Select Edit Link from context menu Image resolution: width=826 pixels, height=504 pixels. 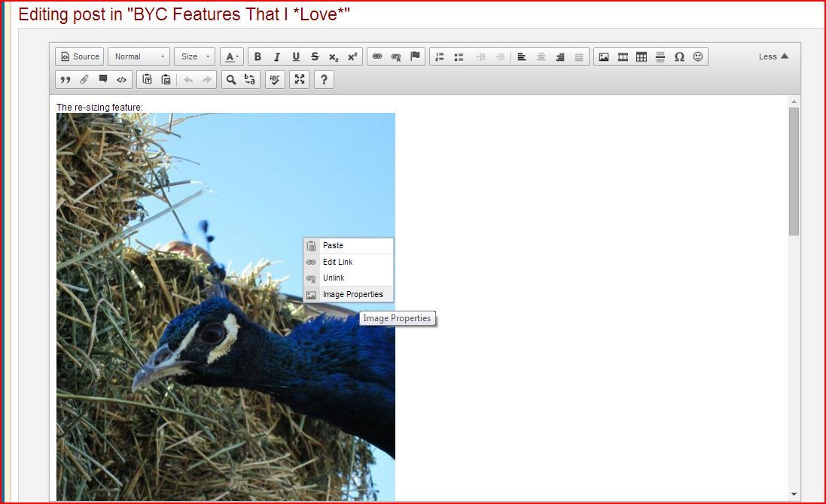pos(337,262)
